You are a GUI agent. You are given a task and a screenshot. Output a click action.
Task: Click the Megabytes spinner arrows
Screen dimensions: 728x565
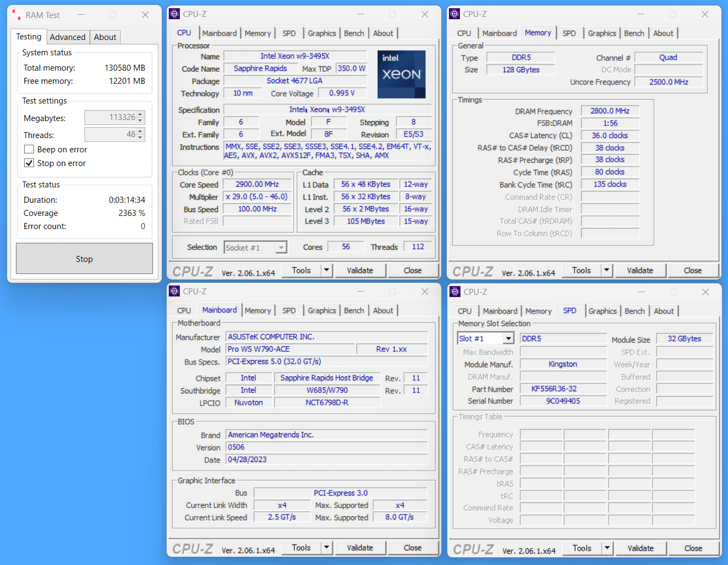(141, 117)
